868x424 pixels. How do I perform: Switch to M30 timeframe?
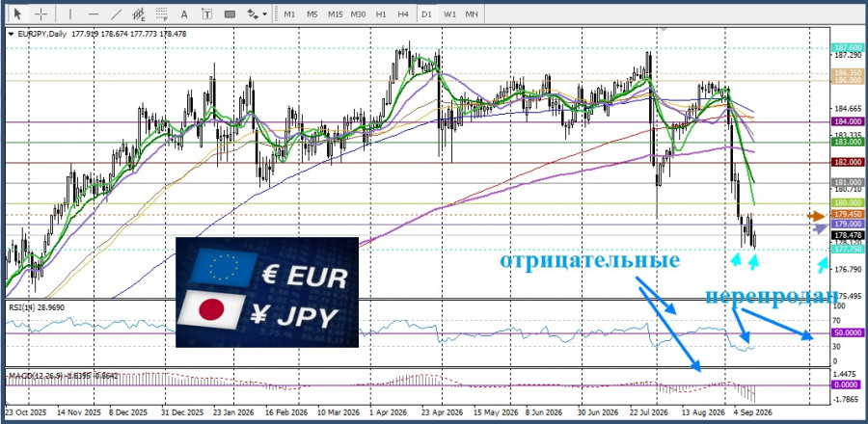[x=358, y=14]
